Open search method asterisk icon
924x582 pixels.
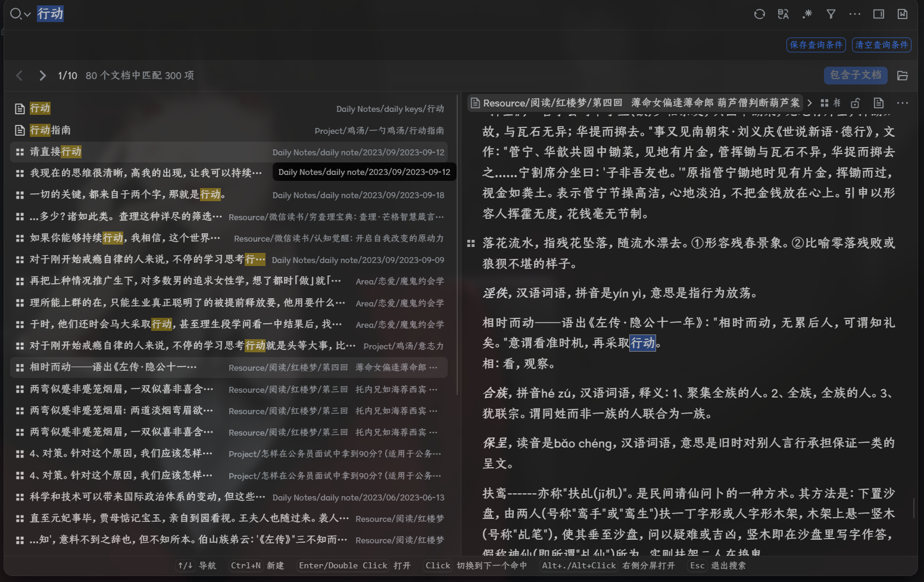coord(807,14)
